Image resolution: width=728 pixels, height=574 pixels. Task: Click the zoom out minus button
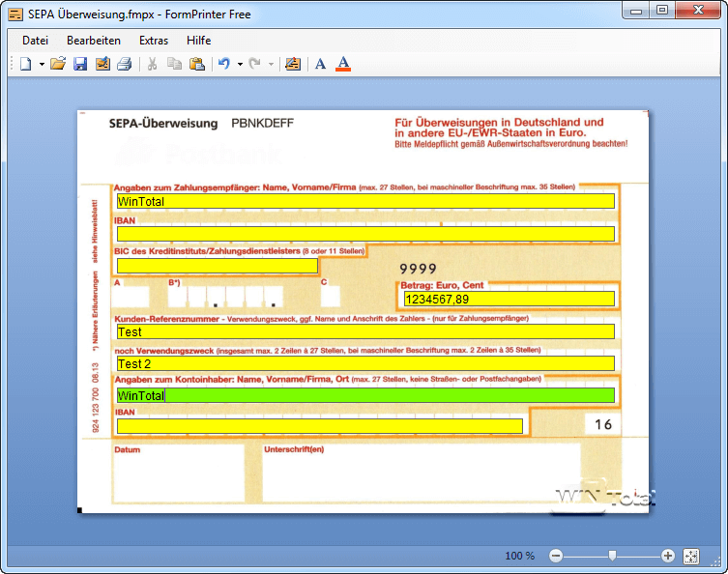coord(556,556)
